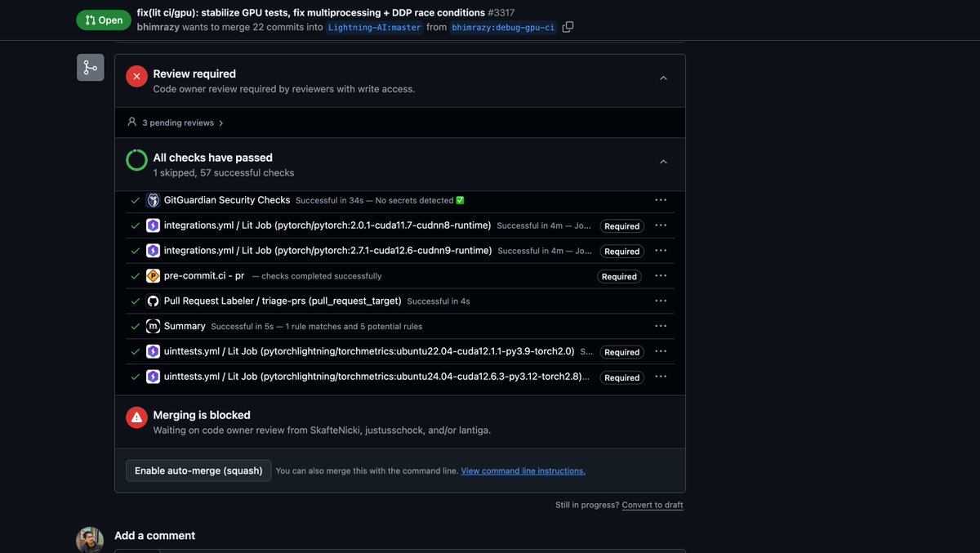Viewport: 980px width, 553px height.
Task: Open the three-dot menu for pre-commit.ci check
Action: [x=661, y=276]
